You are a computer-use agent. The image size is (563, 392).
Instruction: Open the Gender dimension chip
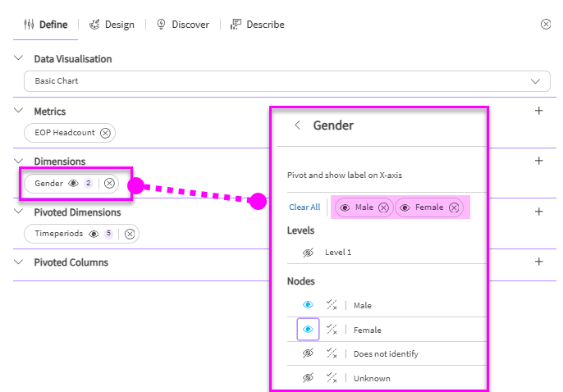coord(49,184)
